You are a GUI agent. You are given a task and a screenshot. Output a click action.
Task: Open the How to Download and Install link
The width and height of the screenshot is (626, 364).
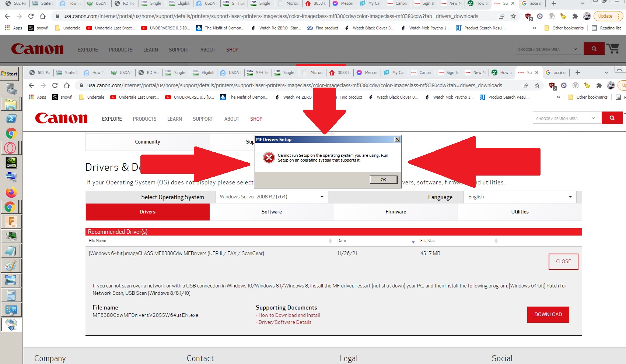pyautogui.click(x=289, y=315)
